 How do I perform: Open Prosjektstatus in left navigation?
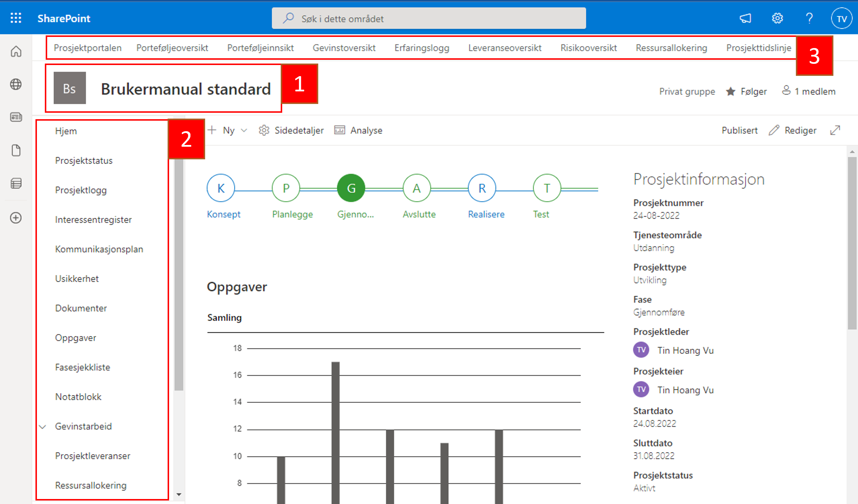coord(84,160)
